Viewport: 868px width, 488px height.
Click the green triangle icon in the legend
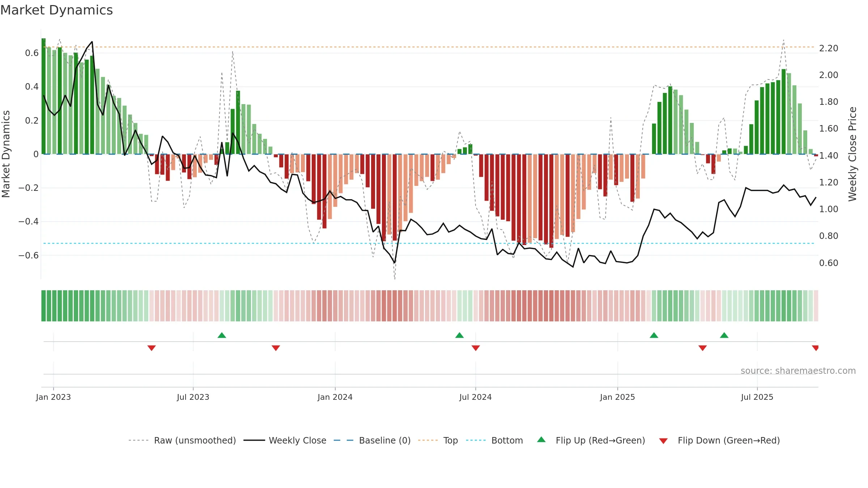click(x=541, y=440)
